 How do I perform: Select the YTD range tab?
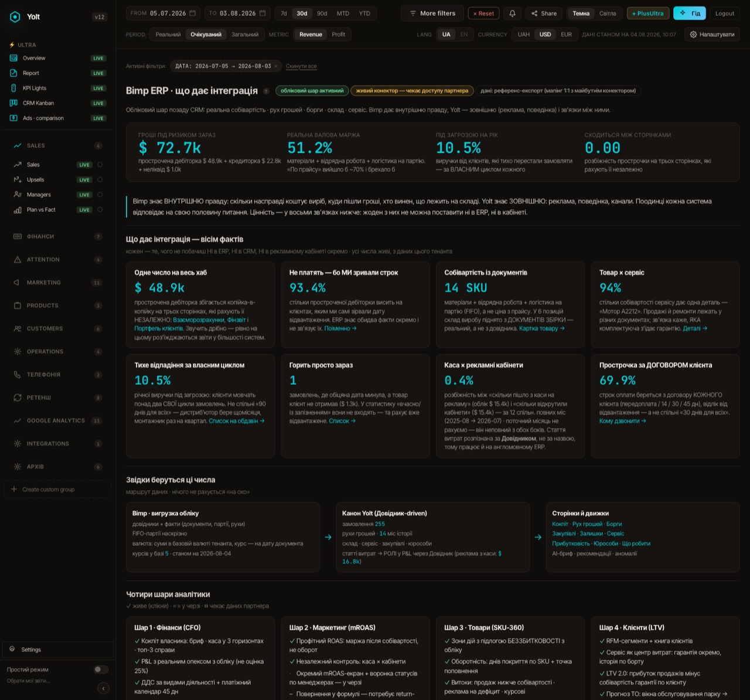(x=364, y=13)
